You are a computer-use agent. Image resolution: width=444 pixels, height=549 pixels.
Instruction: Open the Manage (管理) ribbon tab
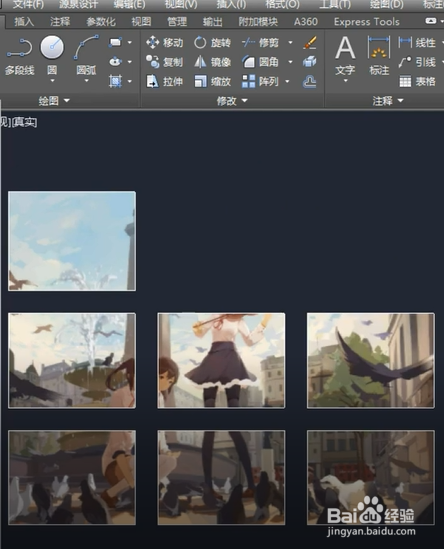(x=177, y=22)
